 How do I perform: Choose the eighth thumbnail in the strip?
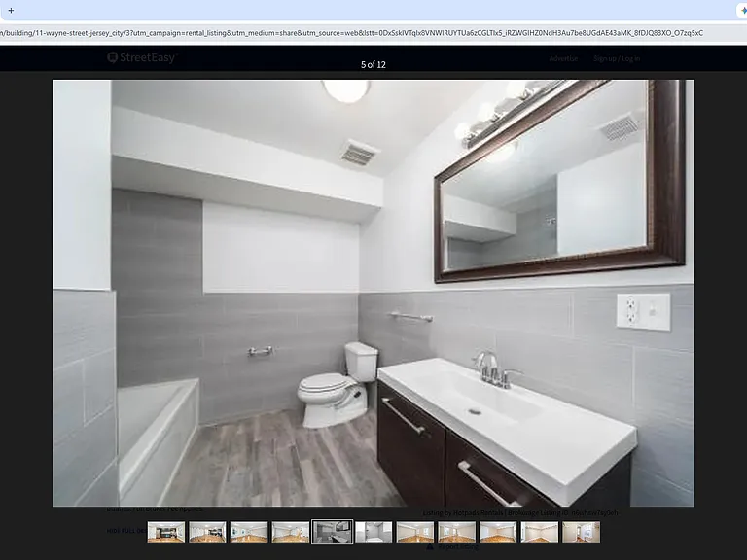tap(456, 532)
